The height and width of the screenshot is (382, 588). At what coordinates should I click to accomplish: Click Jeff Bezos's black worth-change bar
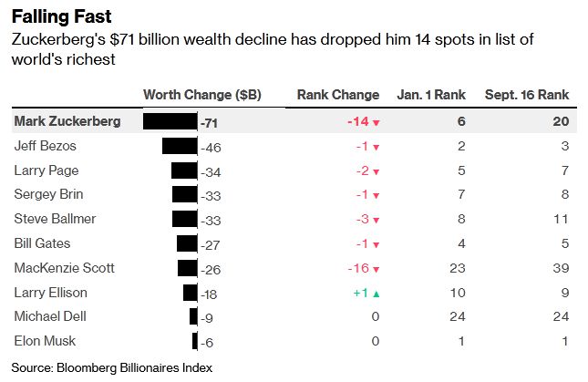tap(180, 146)
